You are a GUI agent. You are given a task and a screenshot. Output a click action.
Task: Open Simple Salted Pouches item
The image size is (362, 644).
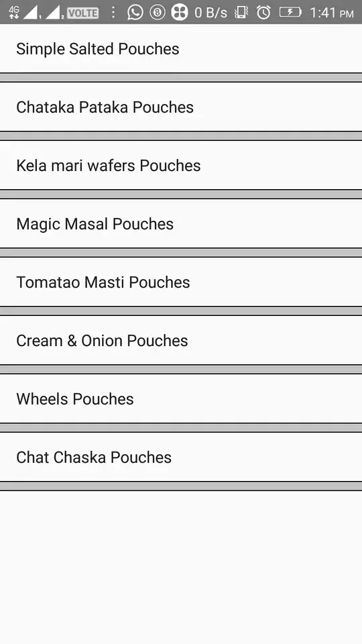click(x=181, y=48)
